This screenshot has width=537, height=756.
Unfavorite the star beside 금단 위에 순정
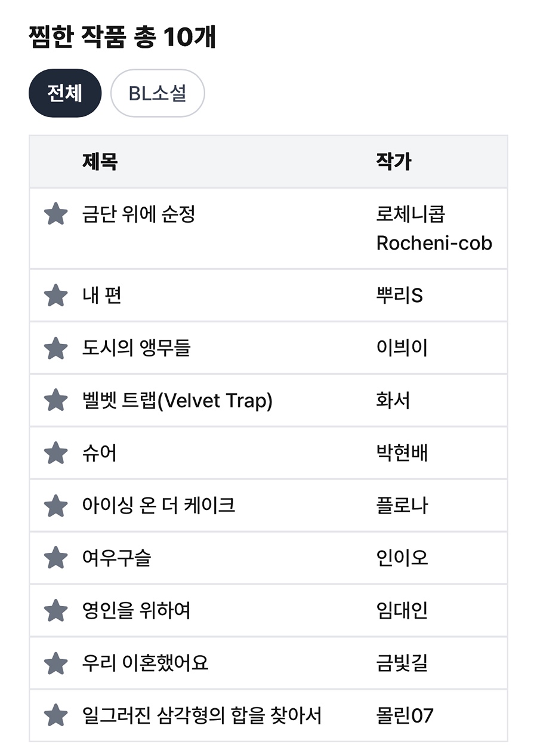55,214
